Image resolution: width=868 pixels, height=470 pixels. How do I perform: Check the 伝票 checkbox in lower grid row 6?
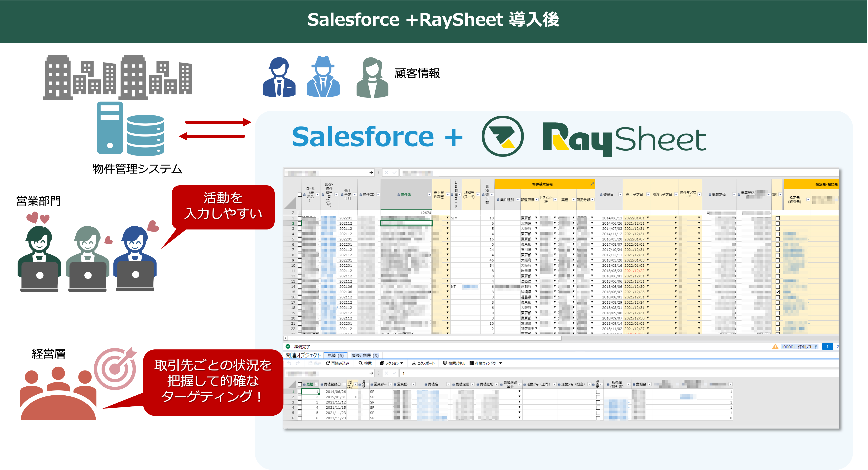pos(598,418)
